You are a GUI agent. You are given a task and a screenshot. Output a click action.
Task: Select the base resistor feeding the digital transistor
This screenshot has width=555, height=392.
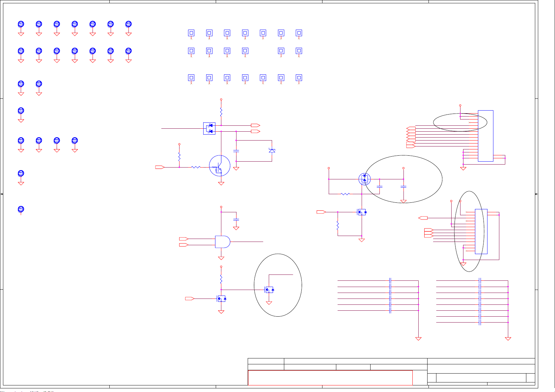(x=196, y=167)
